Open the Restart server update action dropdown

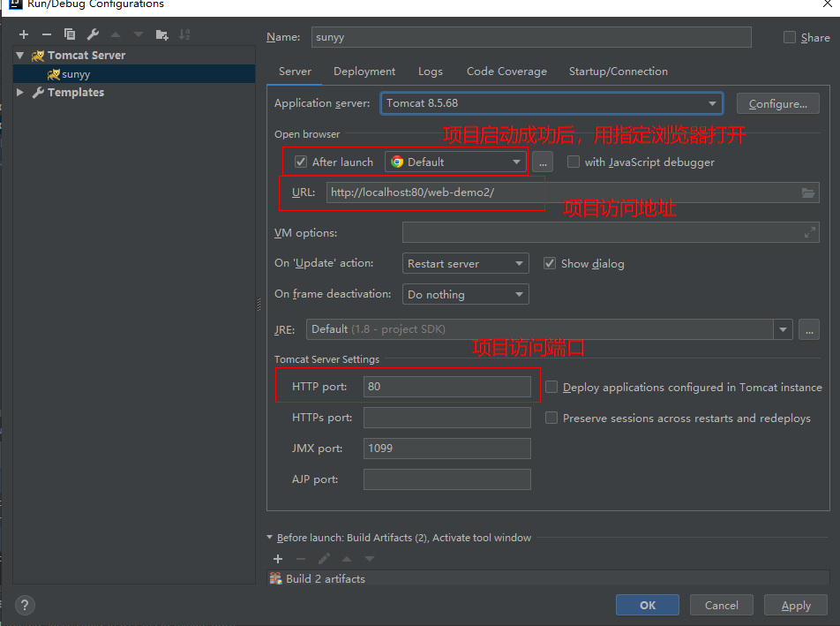point(466,263)
